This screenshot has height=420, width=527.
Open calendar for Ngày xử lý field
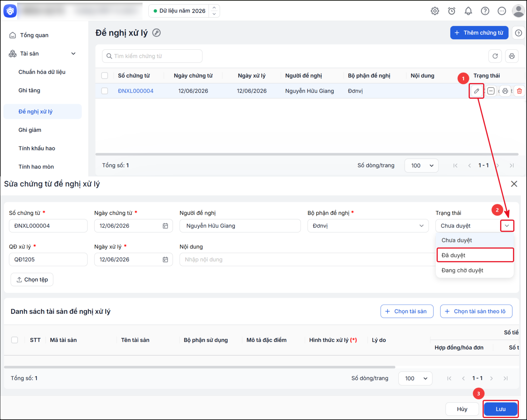click(x=165, y=259)
